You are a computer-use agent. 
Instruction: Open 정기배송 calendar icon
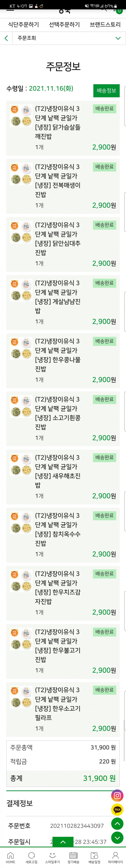(x=73, y=858)
